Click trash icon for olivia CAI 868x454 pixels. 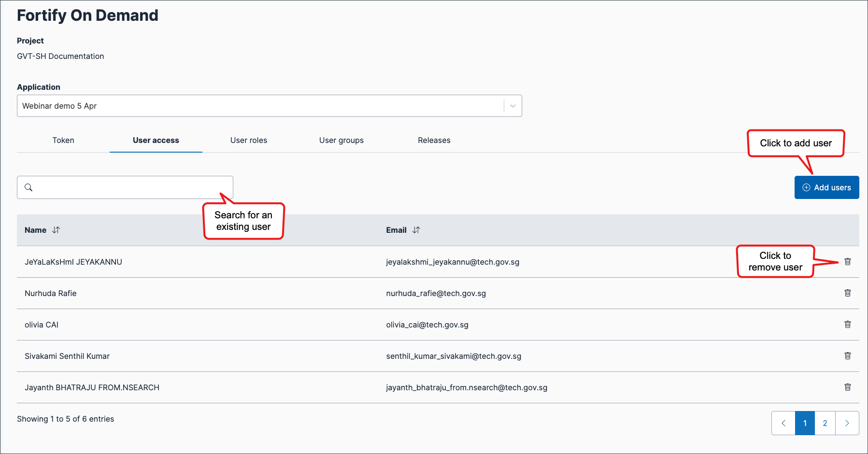tap(847, 324)
